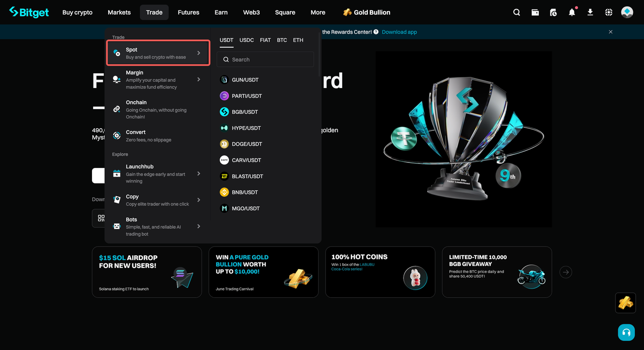Open the orders history icon
This screenshot has width=644, height=350.
tap(553, 12)
